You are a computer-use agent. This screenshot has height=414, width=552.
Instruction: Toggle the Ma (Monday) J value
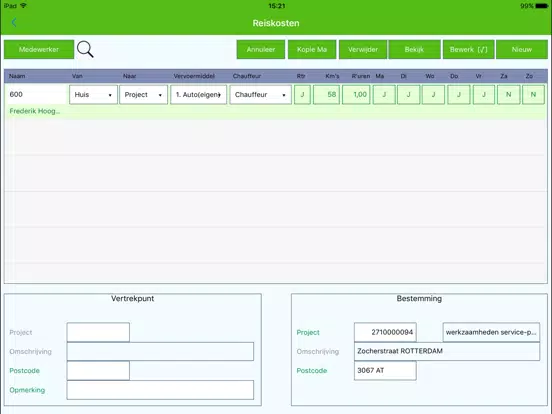pos(384,94)
